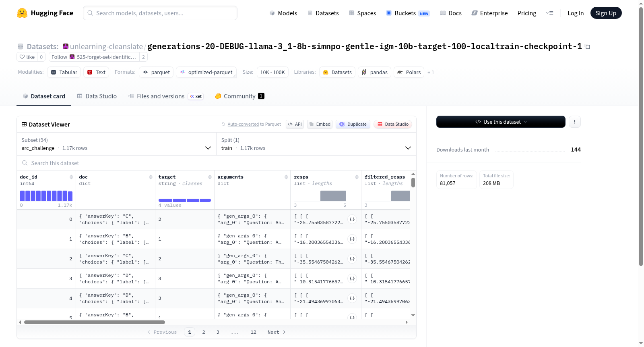Image resolution: width=644 pixels, height=347 pixels.
Task: Click the Log In link
Action: [x=576, y=13]
